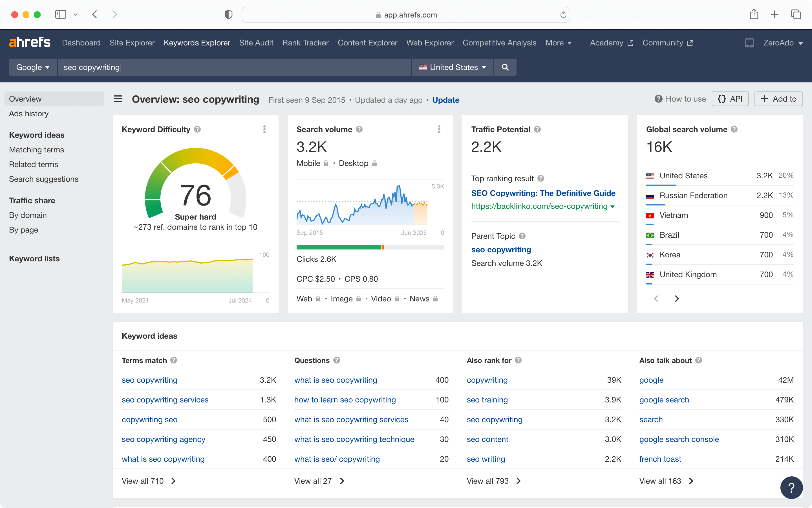812x508 pixels.
Task: Open Google search engine dropdown
Action: (33, 67)
